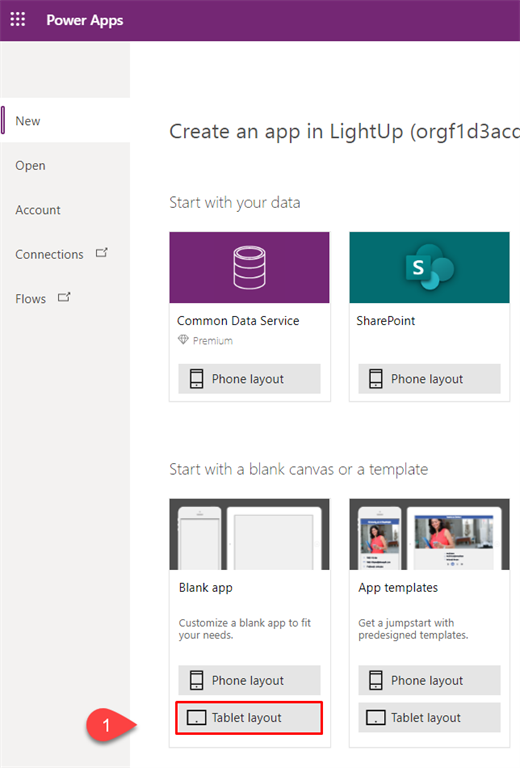Select New in the sidebar
The width and height of the screenshot is (520, 768).
pyautogui.click(x=66, y=120)
